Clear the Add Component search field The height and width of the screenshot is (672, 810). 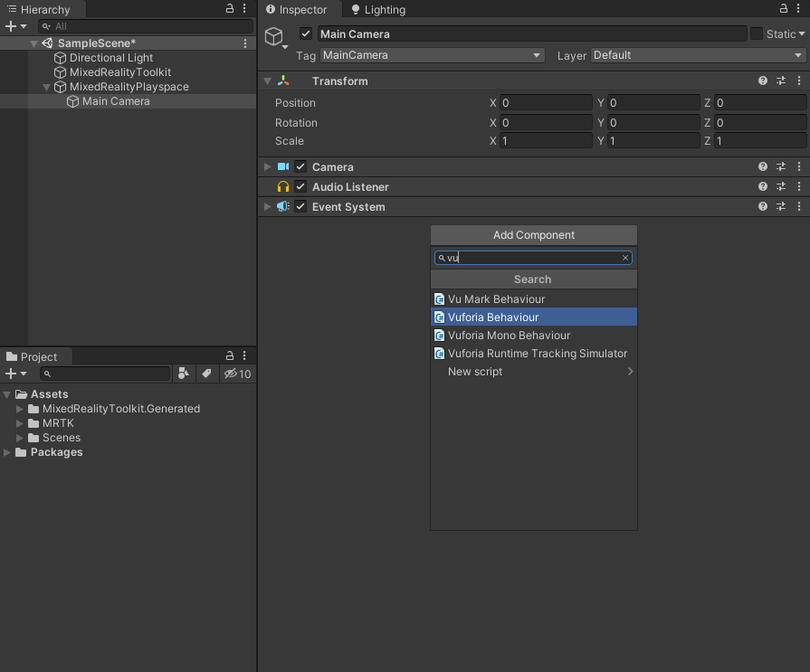tap(624, 258)
